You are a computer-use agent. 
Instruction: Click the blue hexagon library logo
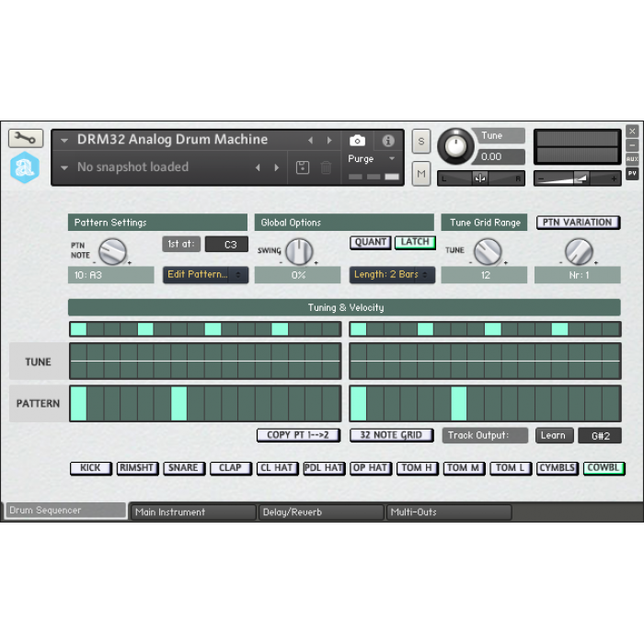[x=25, y=167]
